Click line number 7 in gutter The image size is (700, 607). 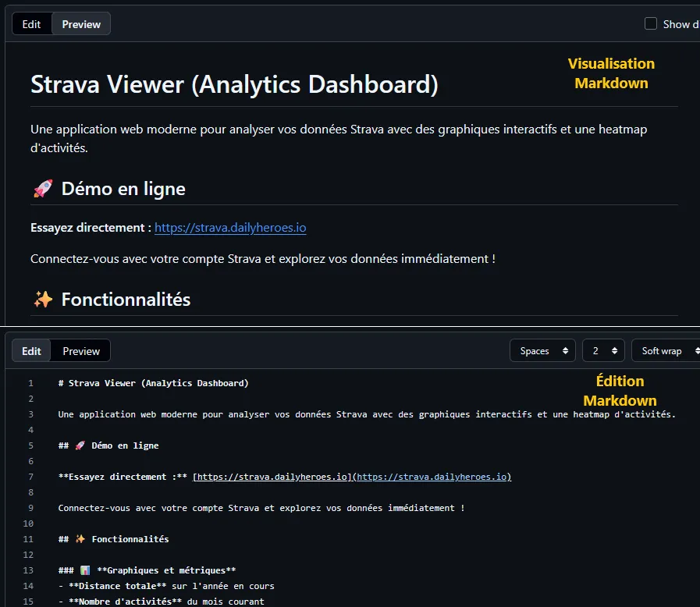[30, 477]
